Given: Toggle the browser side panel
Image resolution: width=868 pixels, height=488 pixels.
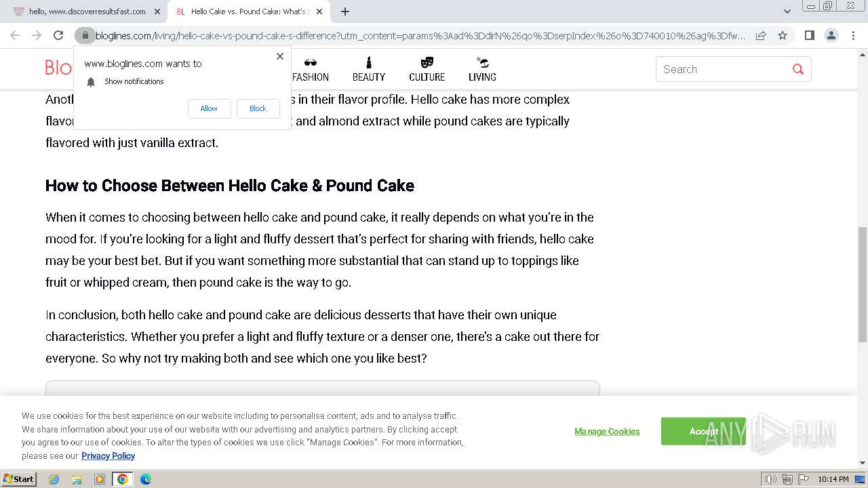Looking at the screenshot, I should pos(809,35).
